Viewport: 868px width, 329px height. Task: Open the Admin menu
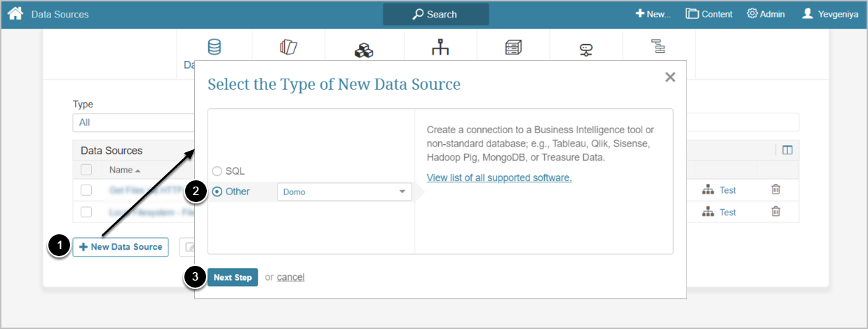point(766,14)
